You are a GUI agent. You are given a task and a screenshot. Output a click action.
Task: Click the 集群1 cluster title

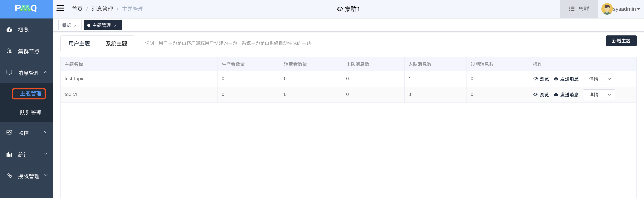(x=352, y=9)
